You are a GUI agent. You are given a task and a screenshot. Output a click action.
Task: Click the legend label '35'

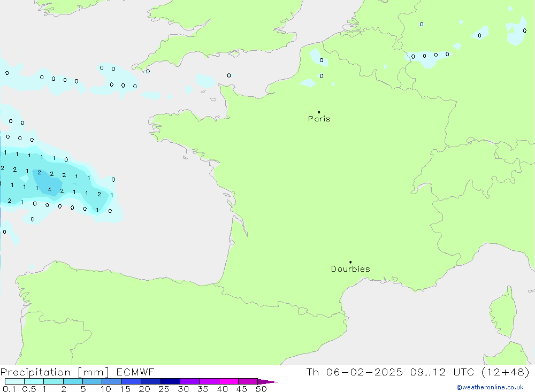pos(203,389)
